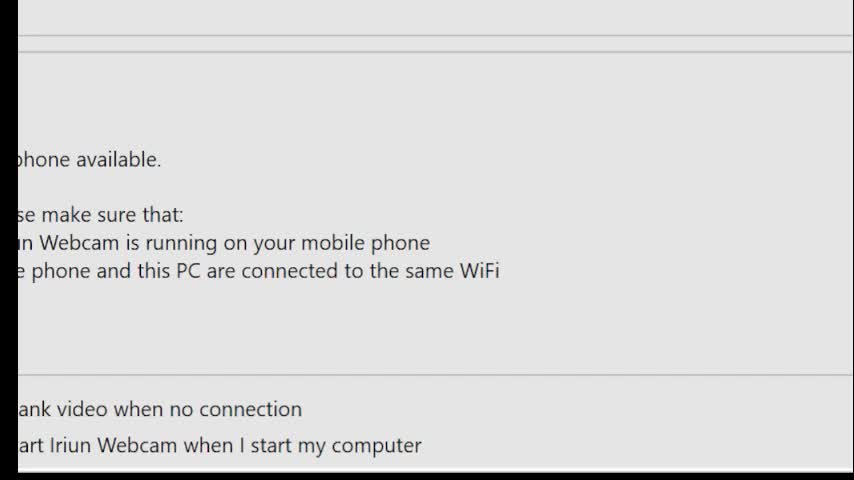The image size is (854, 480).
Task: Click the word "WiFi" in the instructions
Action: point(479,271)
